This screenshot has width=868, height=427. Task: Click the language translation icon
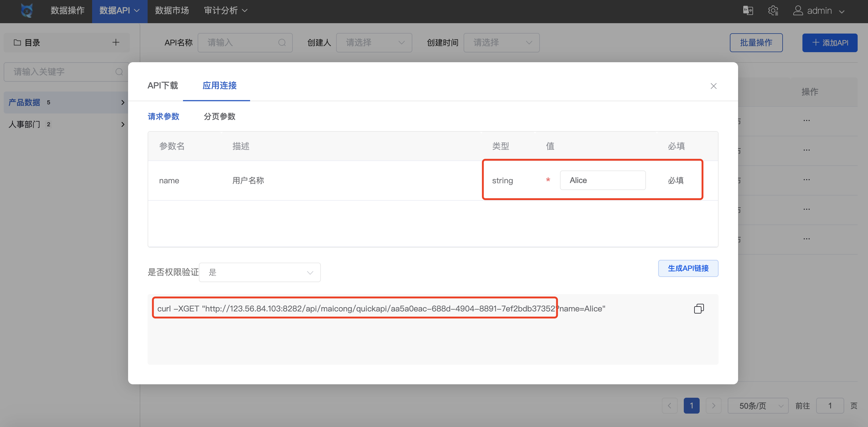click(x=748, y=11)
